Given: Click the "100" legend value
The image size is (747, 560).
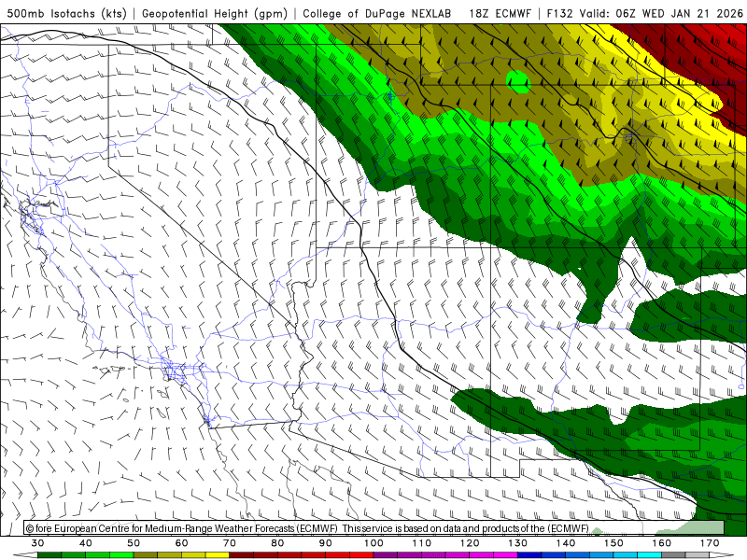Looking at the screenshot, I should point(373,543).
